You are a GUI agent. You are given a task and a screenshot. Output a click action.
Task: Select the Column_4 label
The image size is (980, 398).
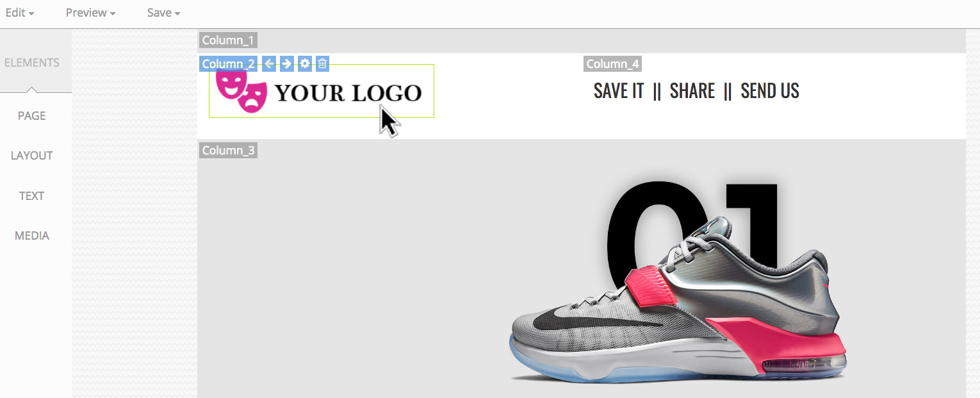tap(612, 63)
